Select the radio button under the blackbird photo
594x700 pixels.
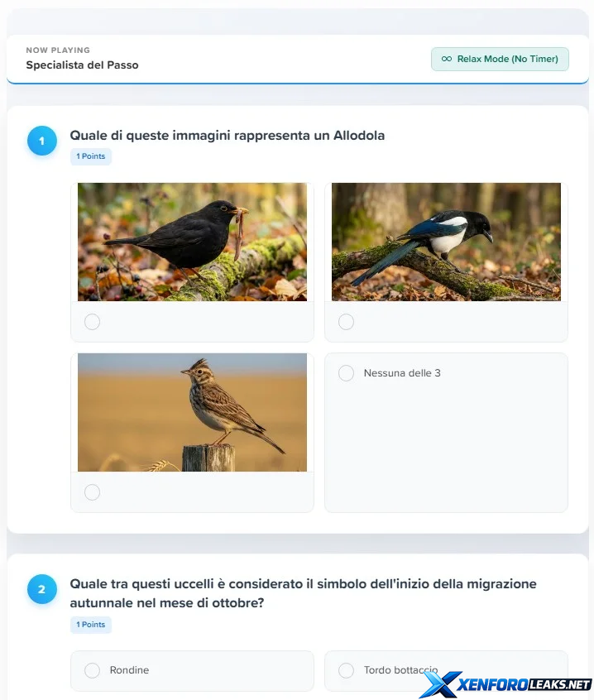pos(92,322)
